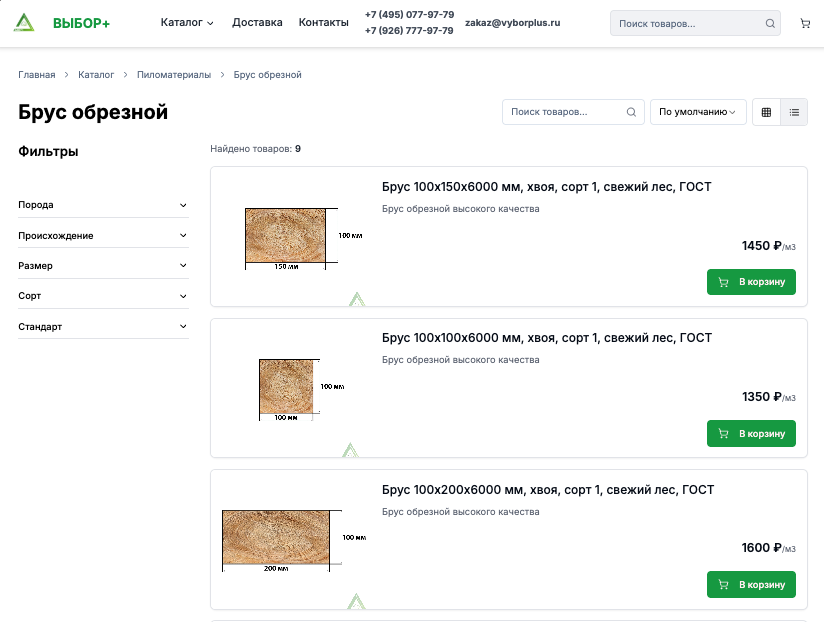Image resolution: width=824 pixels, height=622 pixels.
Task: Expand the Происхождение filter
Action: click(x=103, y=236)
